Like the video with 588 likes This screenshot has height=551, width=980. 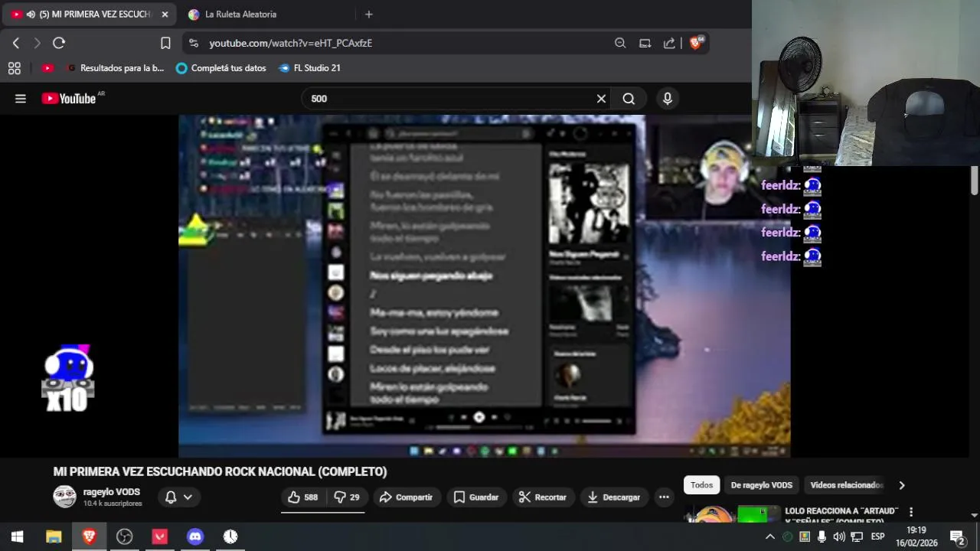[302, 497]
